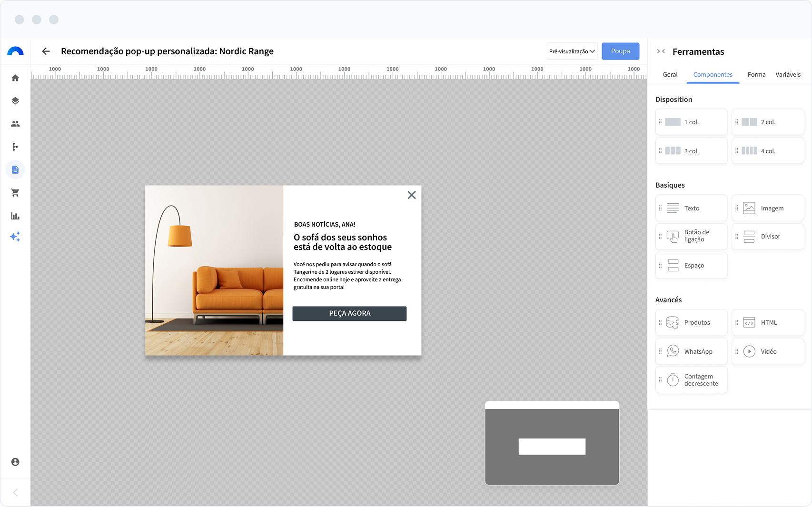
Task: Click the AI sparkle icon
Action: [x=15, y=237]
